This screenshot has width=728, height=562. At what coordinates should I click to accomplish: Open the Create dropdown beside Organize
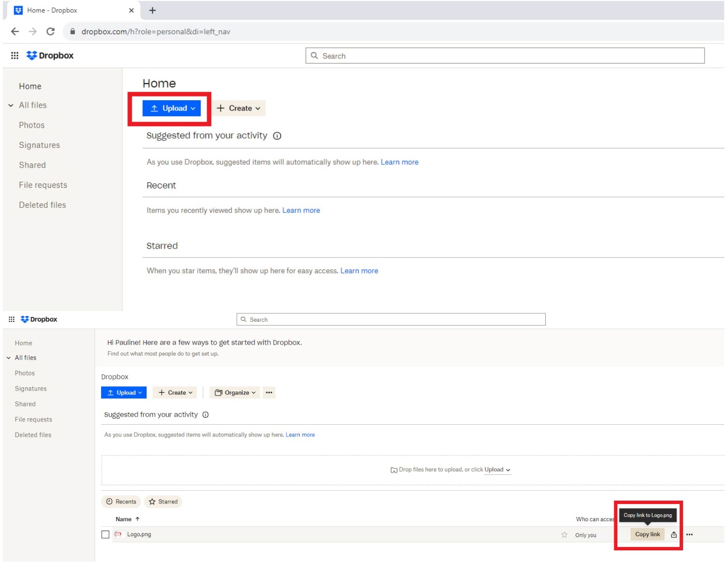click(x=175, y=392)
